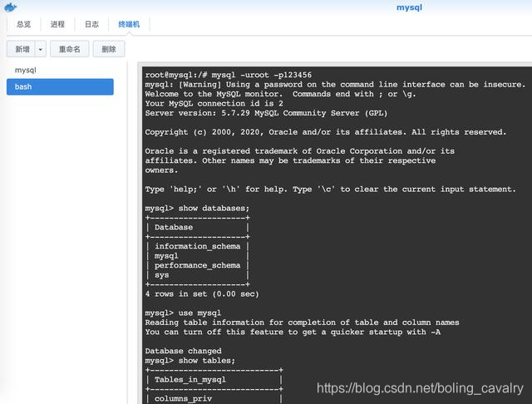Click the 'Oracle is a registered trademark' line
Viewport: 532px width, 404px height.
coord(299,151)
